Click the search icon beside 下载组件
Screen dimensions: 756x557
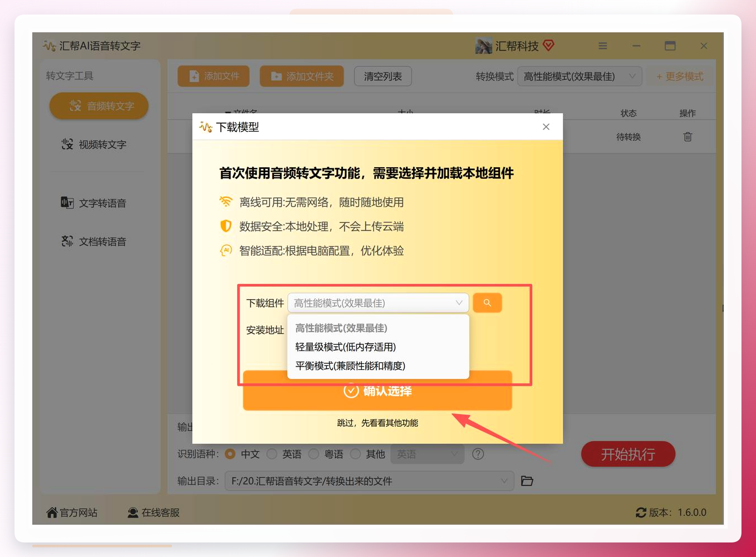(487, 302)
